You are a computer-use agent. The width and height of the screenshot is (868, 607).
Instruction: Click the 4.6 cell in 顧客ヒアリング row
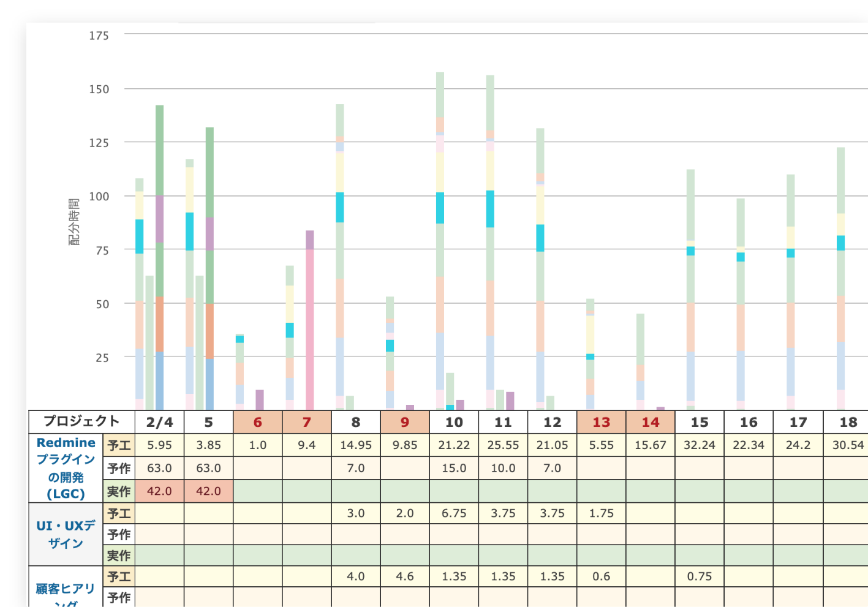(405, 576)
